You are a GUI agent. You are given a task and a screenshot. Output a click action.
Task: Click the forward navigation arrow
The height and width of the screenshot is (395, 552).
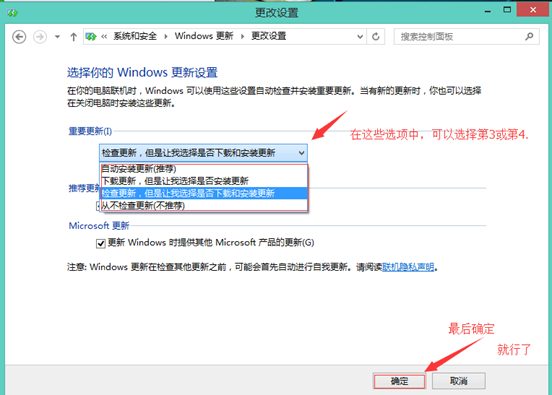coord(40,37)
